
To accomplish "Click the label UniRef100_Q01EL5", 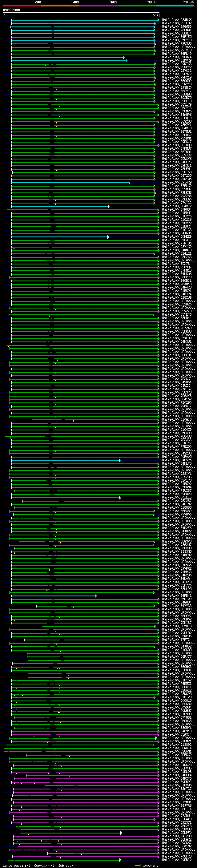I will point(177,497).
